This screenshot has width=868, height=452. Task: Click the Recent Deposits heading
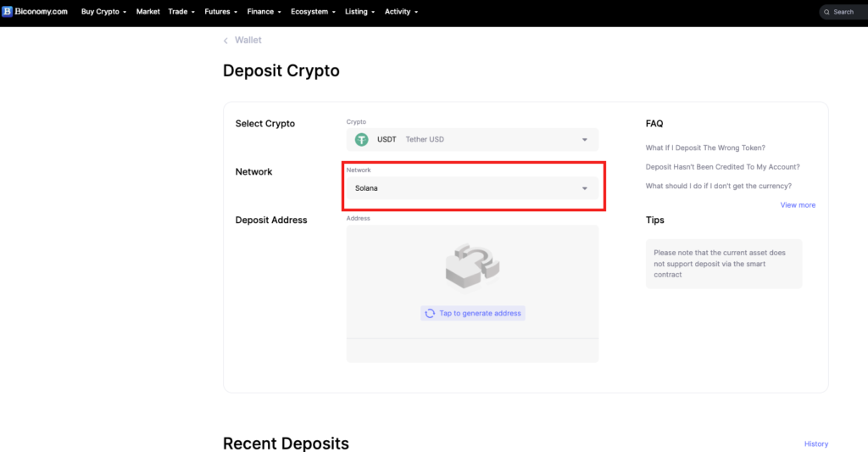286,444
